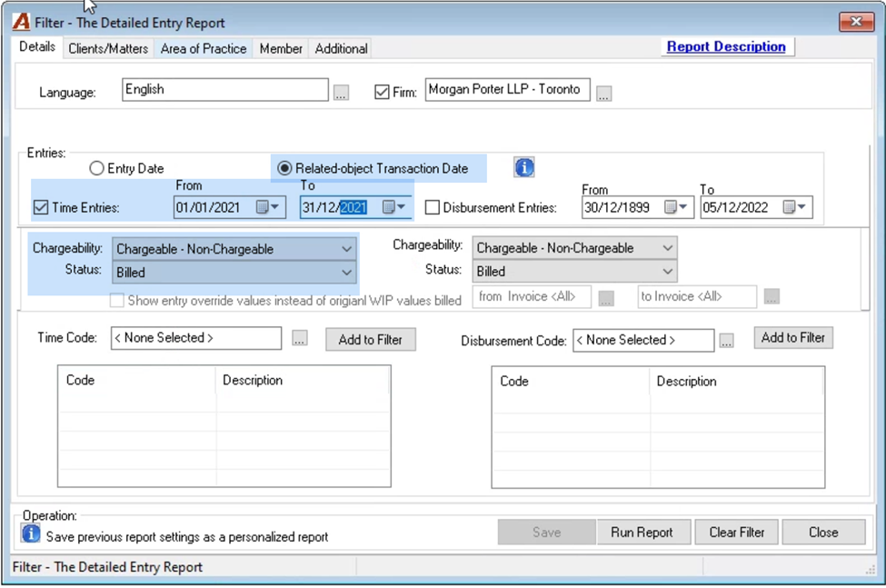Click the Clear Filter button
Screen dimensions: 886x588
pyautogui.click(x=737, y=532)
